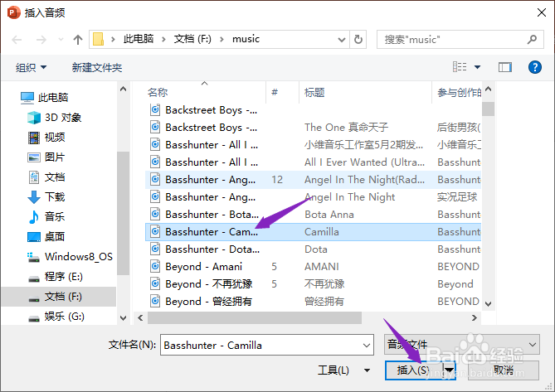Click the 插入(S) button
The width and height of the screenshot is (555, 392).
(413, 370)
